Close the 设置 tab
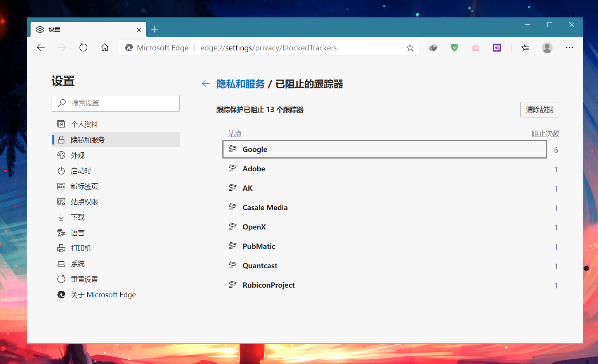The image size is (598, 364). click(x=139, y=29)
